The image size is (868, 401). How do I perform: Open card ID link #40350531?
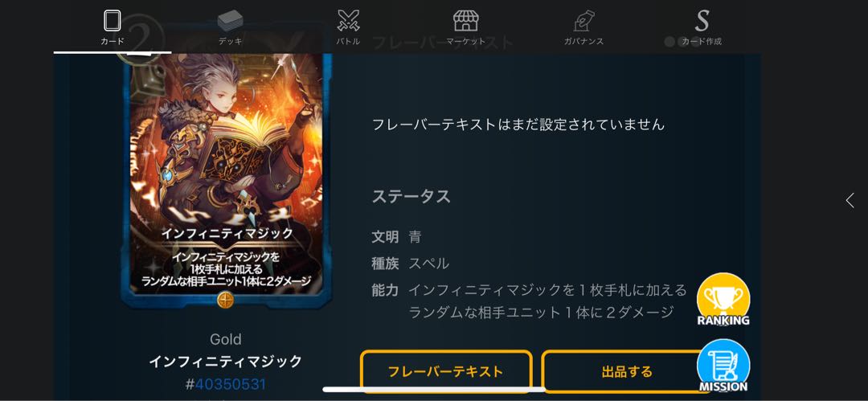point(225,384)
